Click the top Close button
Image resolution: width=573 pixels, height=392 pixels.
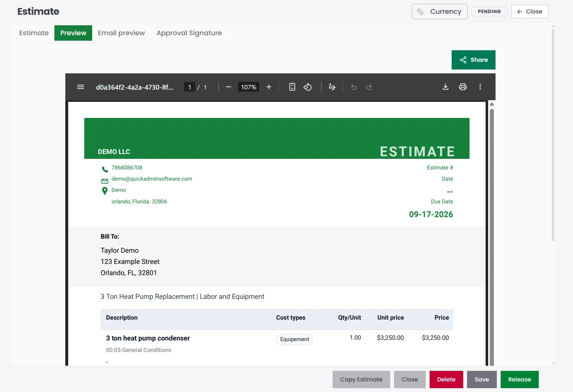pos(530,12)
